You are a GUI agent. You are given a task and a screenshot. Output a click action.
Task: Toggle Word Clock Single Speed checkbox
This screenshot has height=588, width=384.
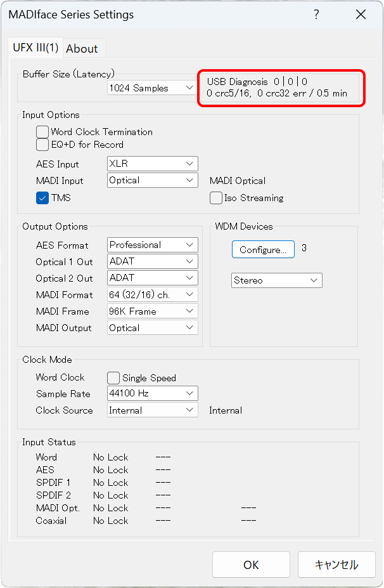113,378
